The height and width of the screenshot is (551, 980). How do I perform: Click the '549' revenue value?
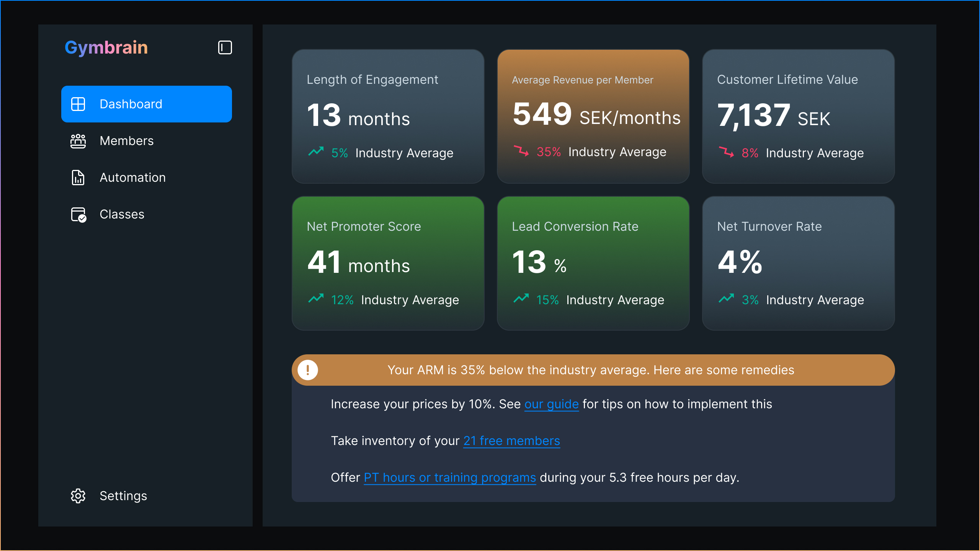click(542, 114)
